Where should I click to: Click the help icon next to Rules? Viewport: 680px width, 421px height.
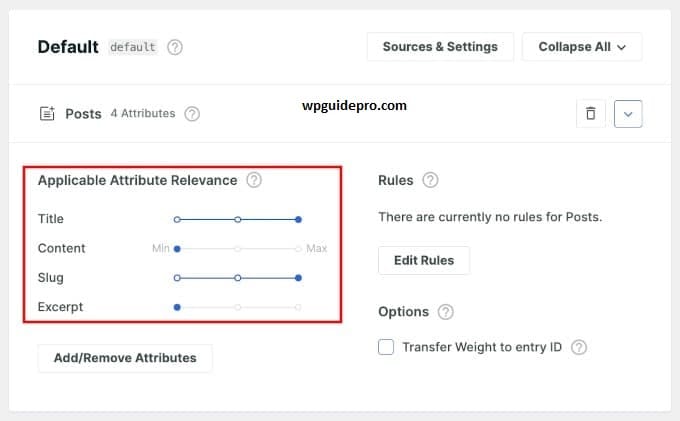pos(430,181)
